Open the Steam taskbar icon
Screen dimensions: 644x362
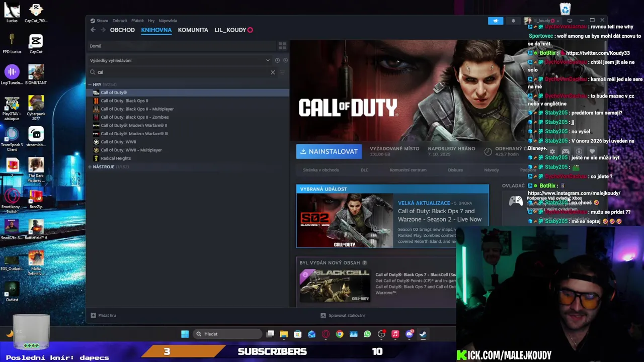[423, 334]
